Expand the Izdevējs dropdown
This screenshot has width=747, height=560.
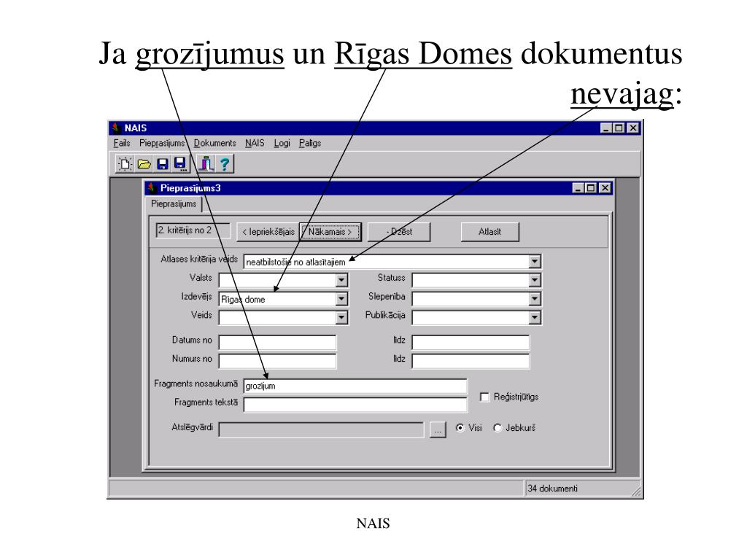coord(341,299)
